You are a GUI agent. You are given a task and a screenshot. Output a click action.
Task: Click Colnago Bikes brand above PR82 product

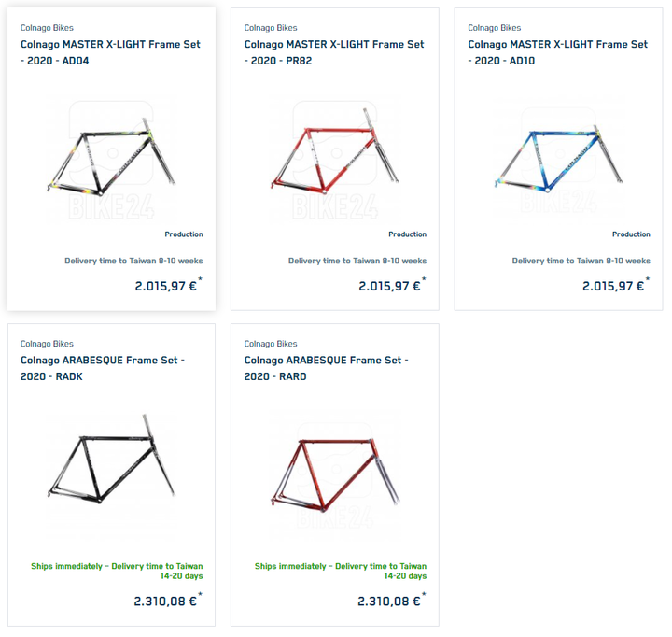click(271, 28)
